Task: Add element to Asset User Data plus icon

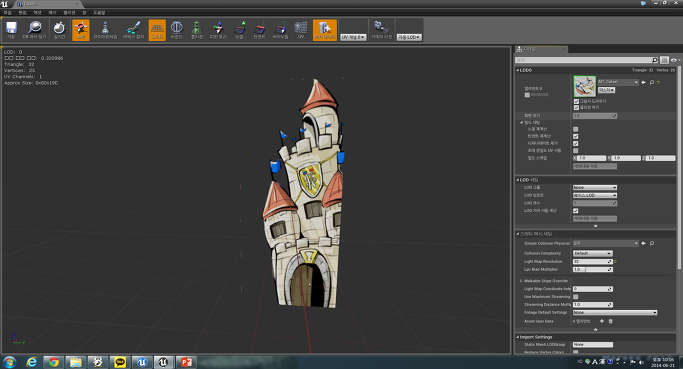Action: click(x=602, y=321)
